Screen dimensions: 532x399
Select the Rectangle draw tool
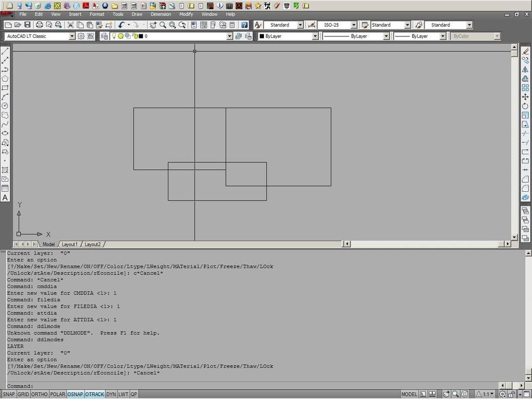tap(5, 88)
